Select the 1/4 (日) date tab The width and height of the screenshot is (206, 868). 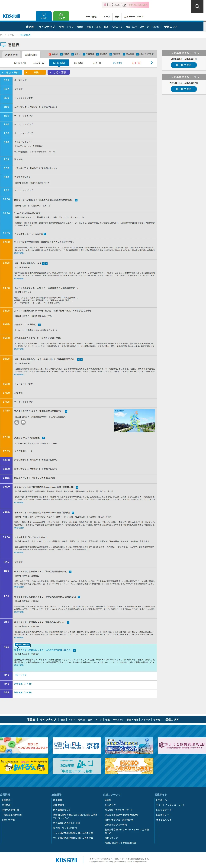tap(137, 63)
